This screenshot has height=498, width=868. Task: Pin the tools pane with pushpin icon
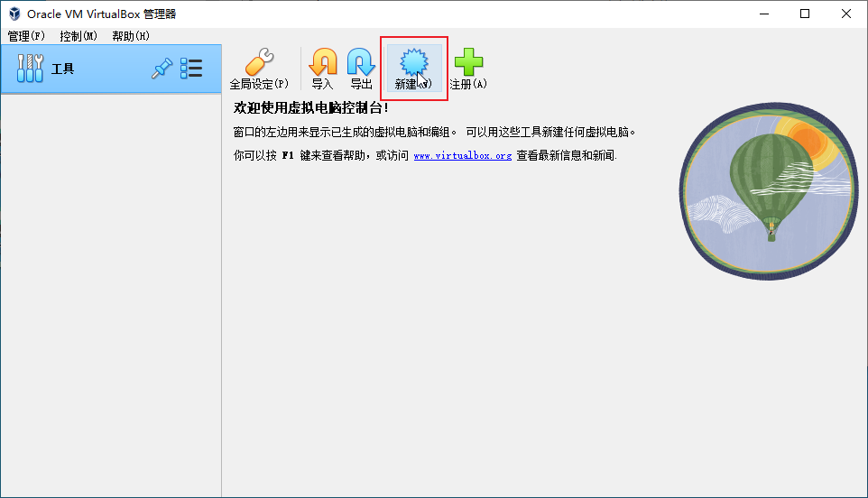162,69
